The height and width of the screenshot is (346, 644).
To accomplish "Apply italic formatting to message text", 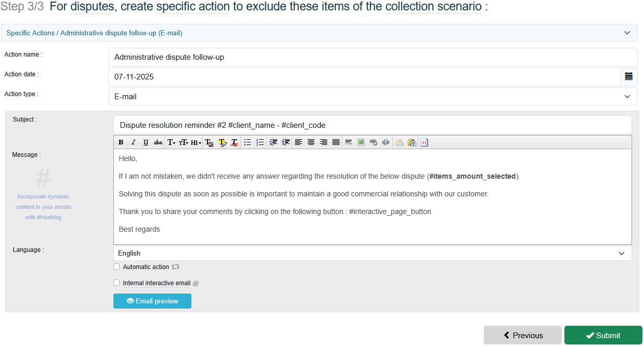I will (133, 142).
